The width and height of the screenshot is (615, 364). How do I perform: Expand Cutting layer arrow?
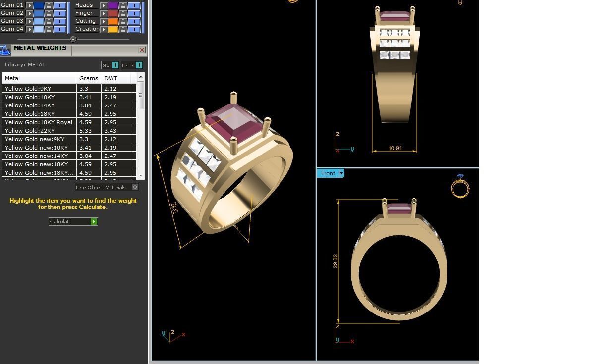104,21
